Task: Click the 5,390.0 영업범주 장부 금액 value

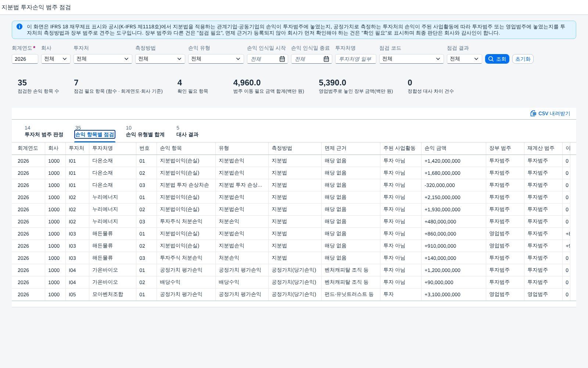Action: [333, 83]
